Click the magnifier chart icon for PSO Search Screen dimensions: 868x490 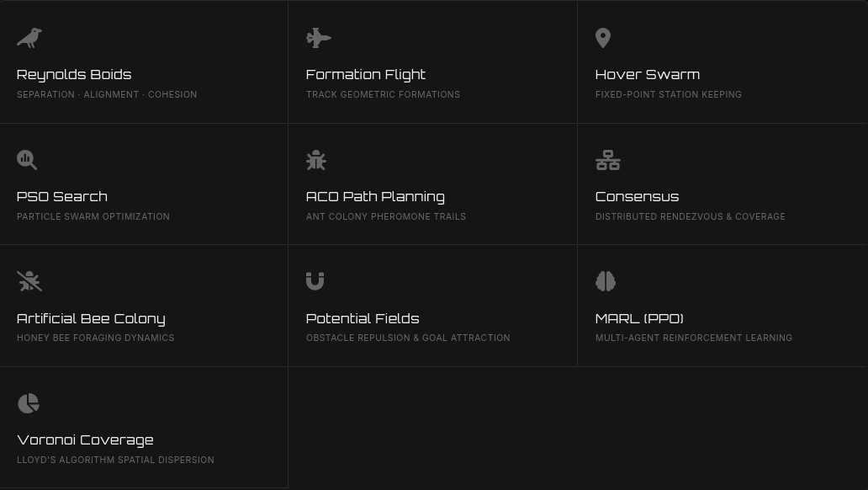click(x=27, y=160)
